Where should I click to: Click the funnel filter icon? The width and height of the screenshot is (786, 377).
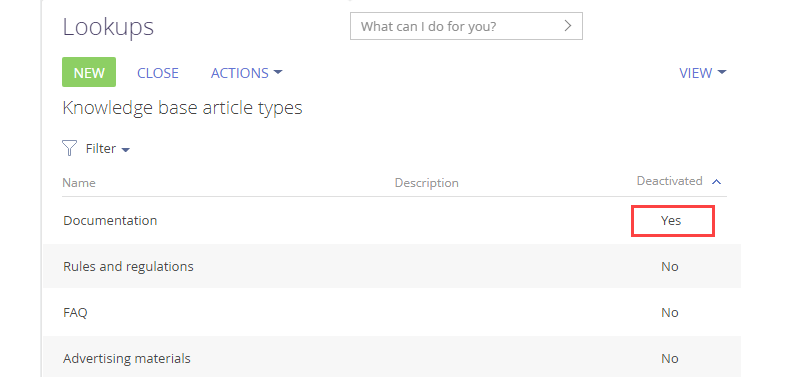click(69, 148)
